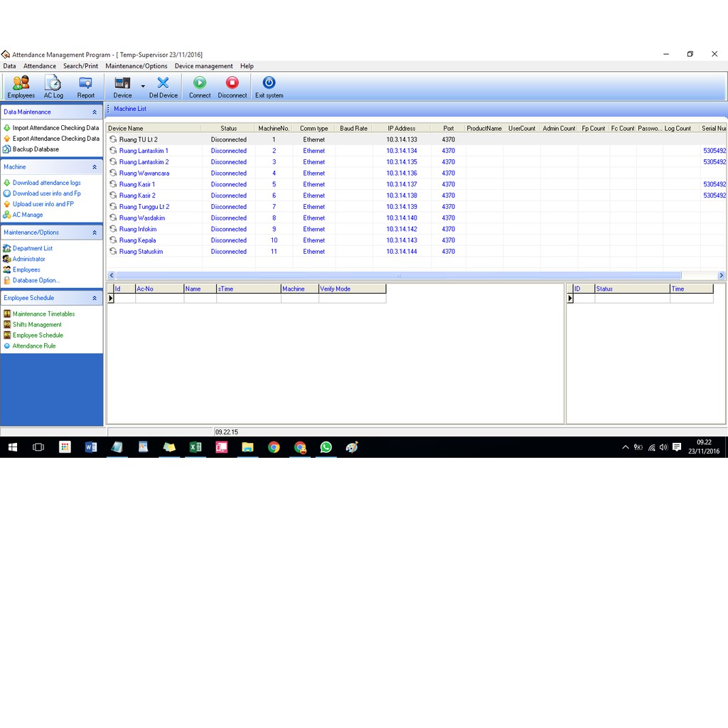Image resolution: width=728 pixels, height=728 pixels.
Task: Click the AC Log clock icon
Action: click(x=53, y=83)
